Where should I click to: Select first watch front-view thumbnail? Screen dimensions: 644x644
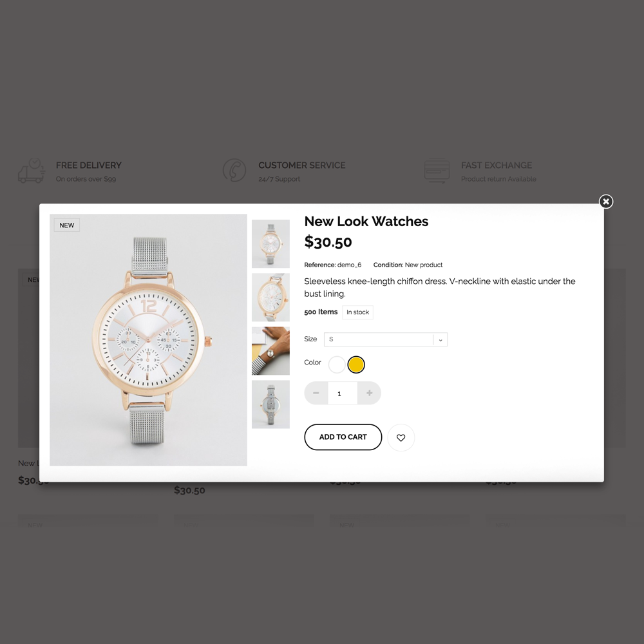coord(270,243)
